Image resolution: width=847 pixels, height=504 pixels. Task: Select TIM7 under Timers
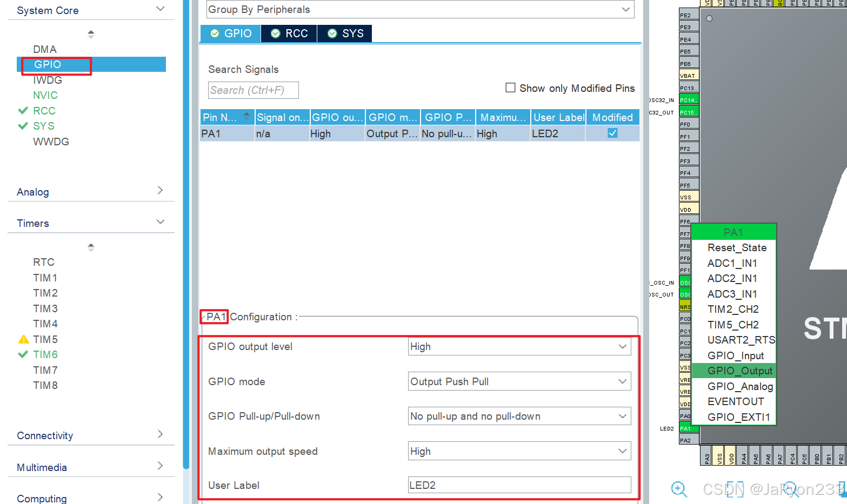coord(45,370)
